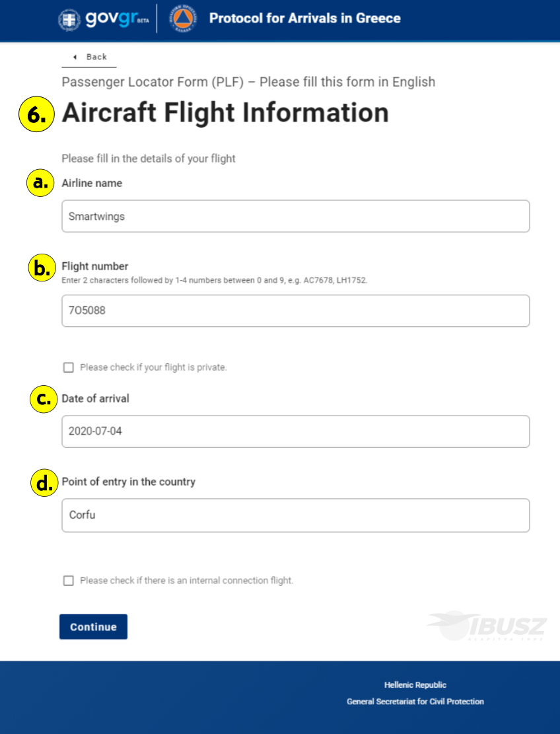Click the yellow 'a.' marker badge
The width and height of the screenshot is (560, 734).
(x=40, y=183)
